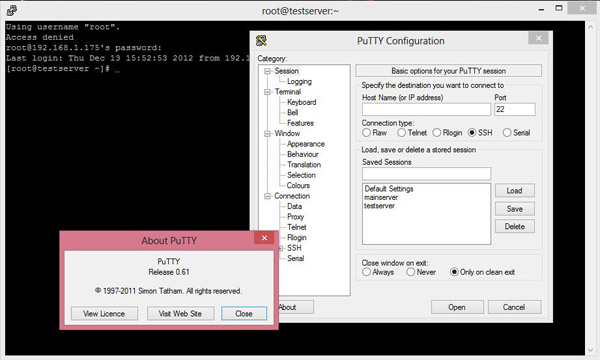Collapse the Connection tree node
This screenshot has width=600, height=360.
tap(267, 196)
